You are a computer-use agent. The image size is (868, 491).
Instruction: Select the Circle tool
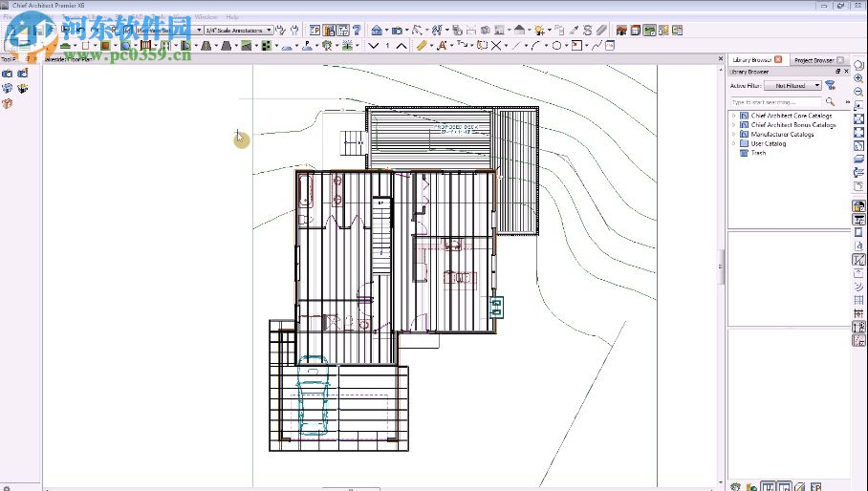point(556,46)
